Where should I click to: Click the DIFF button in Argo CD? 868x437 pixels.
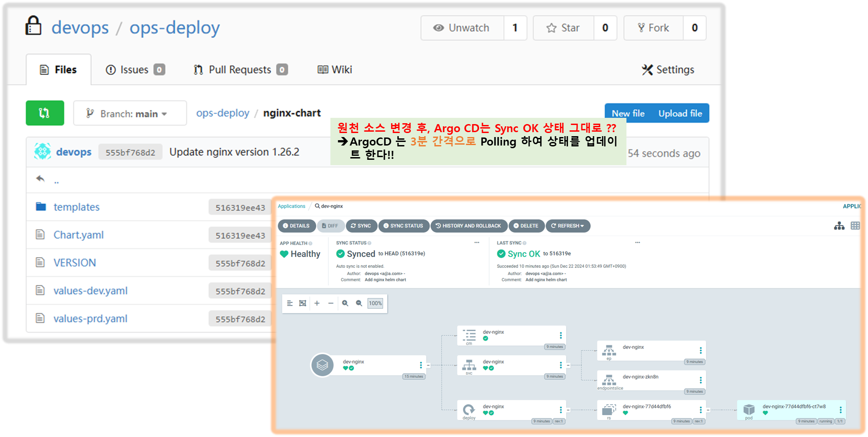point(330,226)
